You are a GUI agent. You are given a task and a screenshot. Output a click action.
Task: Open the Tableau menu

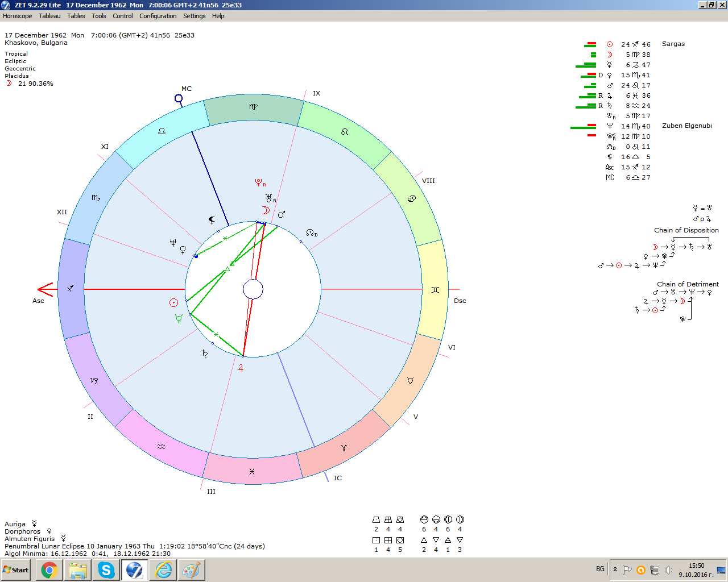[x=49, y=16]
